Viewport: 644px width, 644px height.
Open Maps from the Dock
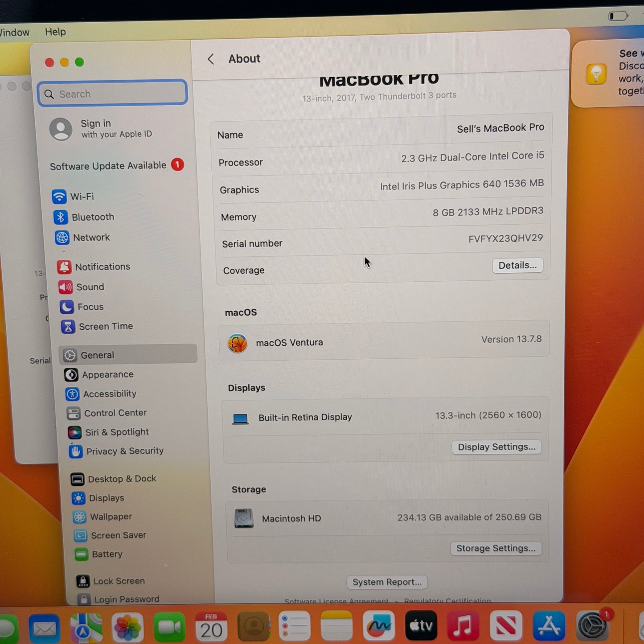tap(86, 628)
